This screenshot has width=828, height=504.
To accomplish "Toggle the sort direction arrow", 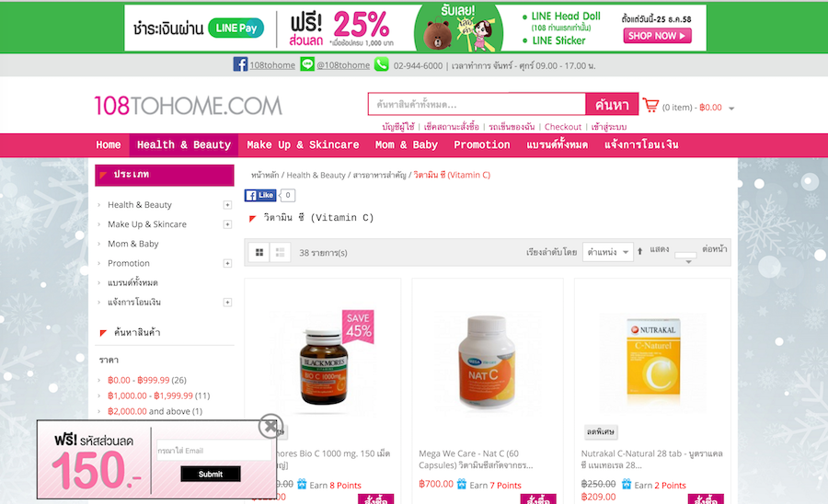I will coord(639,252).
